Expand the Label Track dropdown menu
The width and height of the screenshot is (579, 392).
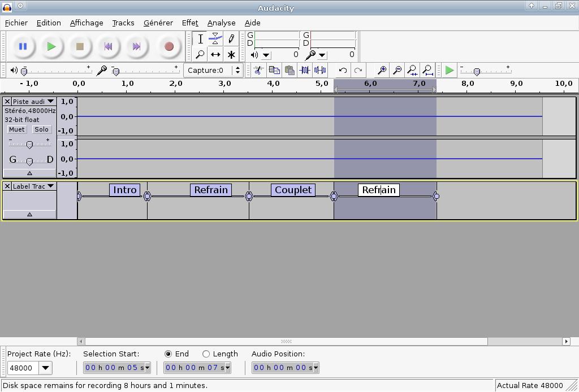[x=50, y=186]
